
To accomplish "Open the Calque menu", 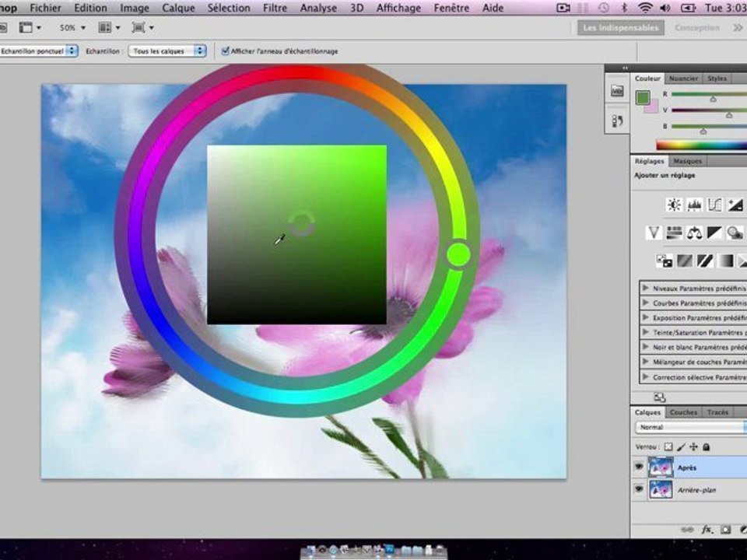I will tap(178, 8).
